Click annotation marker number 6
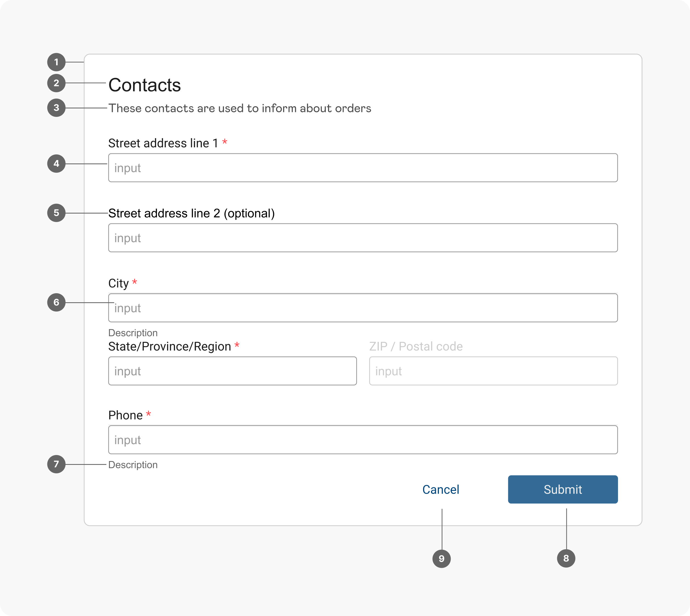 pyautogui.click(x=56, y=303)
